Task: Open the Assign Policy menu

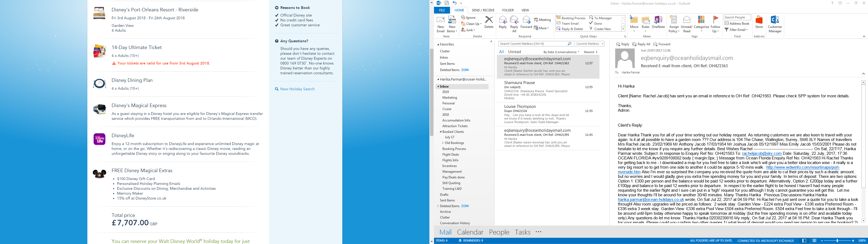Action: click(x=674, y=24)
